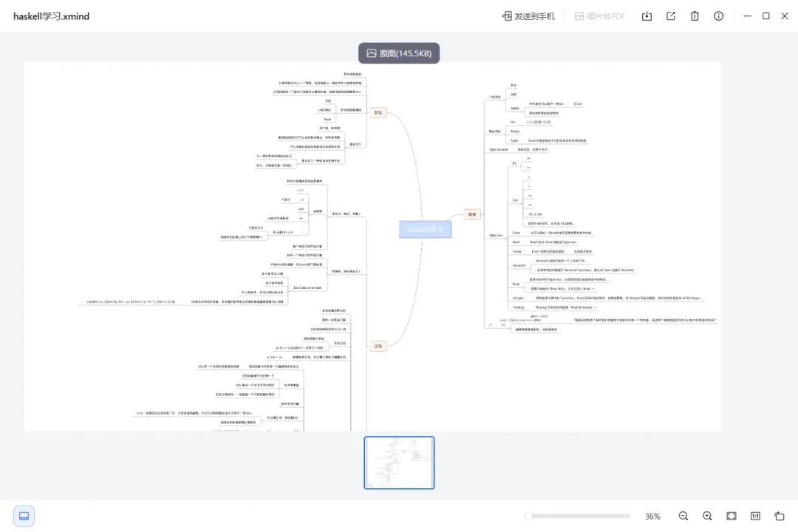Click the Type Variable node

point(498,150)
